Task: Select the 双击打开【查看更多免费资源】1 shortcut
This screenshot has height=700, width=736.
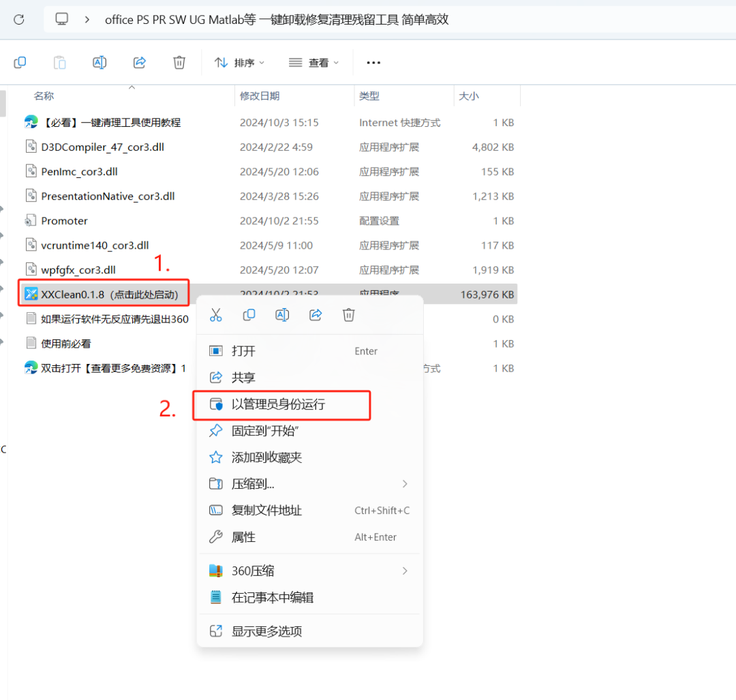Action: point(113,368)
